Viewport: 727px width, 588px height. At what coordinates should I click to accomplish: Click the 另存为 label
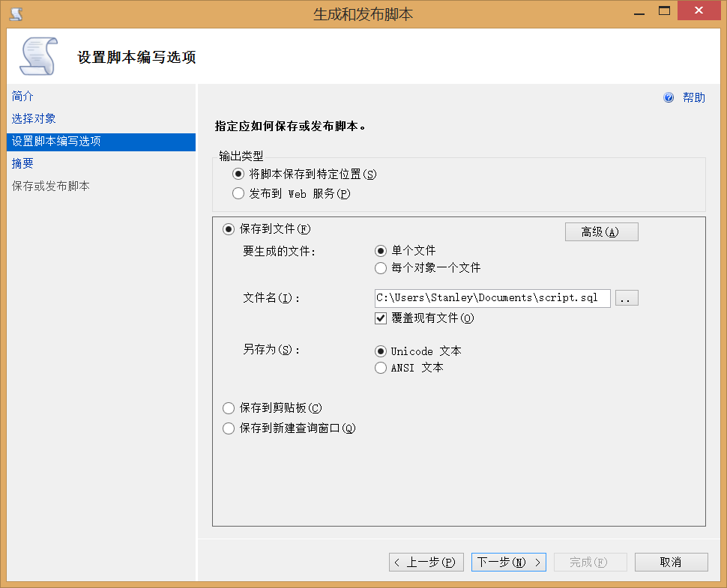click(x=271, y=349)
